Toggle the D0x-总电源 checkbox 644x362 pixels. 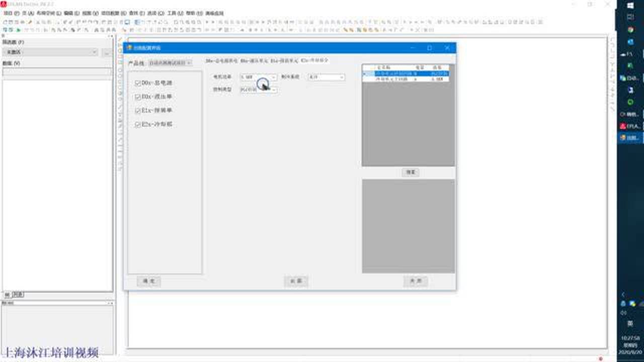click(x=137, y=83)
